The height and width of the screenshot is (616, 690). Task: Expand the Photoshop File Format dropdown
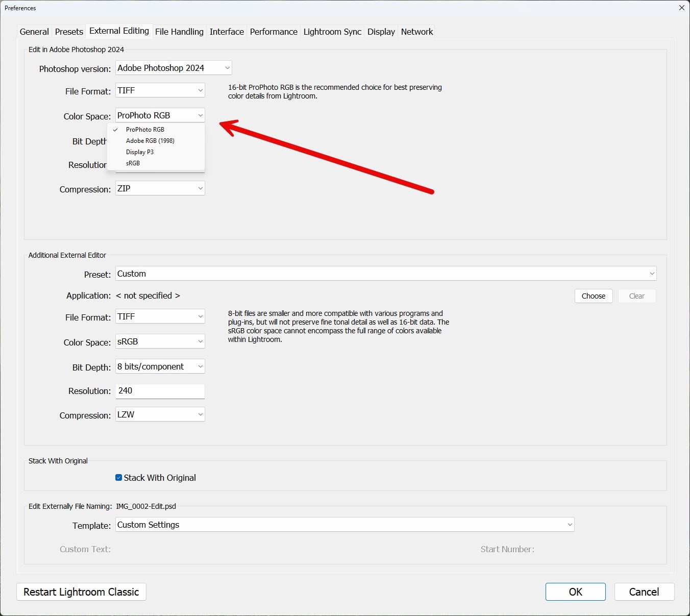pyautogui.click(x=160, y=90)
